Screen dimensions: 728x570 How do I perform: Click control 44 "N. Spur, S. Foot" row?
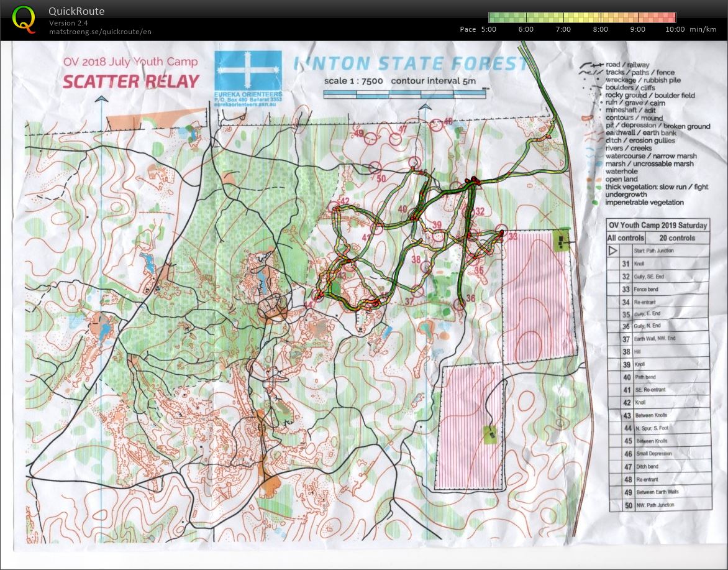coord(658,428)
